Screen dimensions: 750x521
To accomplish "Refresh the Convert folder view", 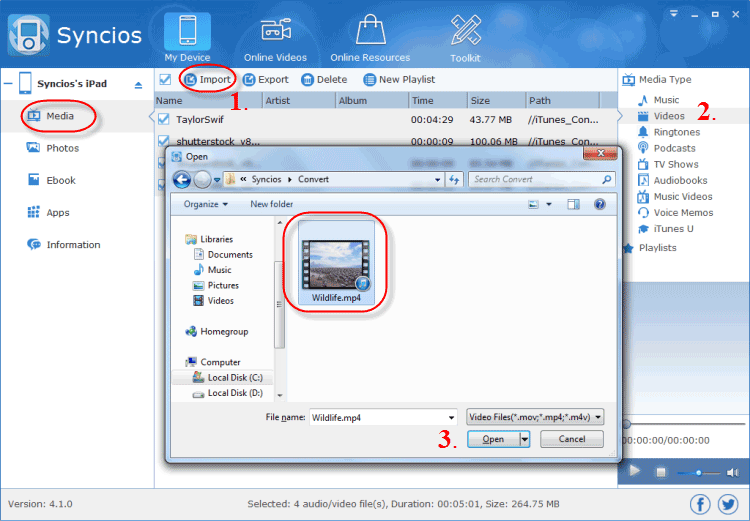I will 454,179.
